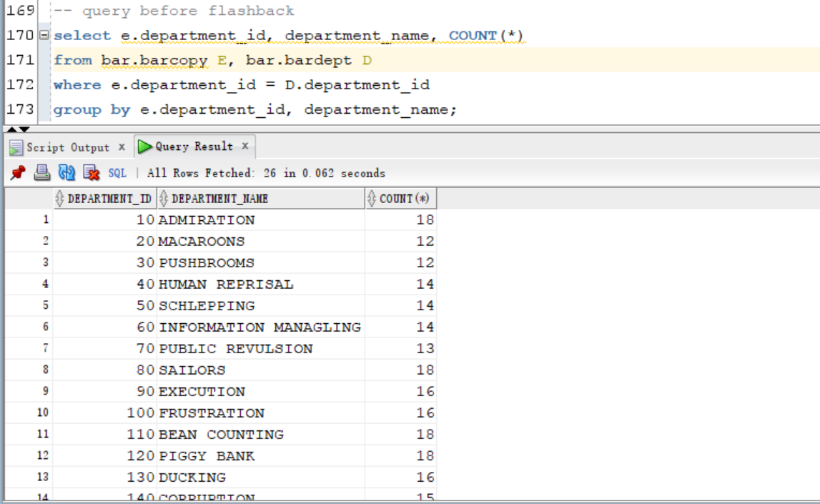Select the EXECUTION cell
The width and height of the screenshot is (820, 504).
click(260, 392)
